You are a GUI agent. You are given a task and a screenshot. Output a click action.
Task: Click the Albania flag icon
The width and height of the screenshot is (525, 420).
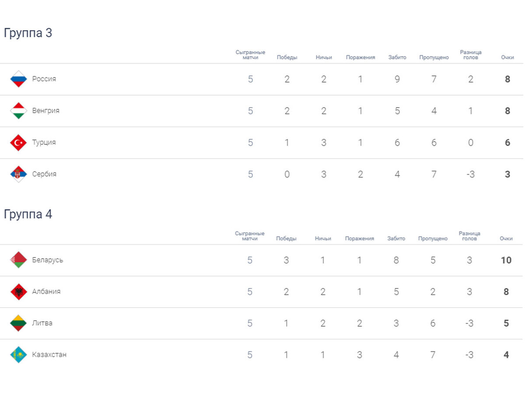[x=18, y=291]
